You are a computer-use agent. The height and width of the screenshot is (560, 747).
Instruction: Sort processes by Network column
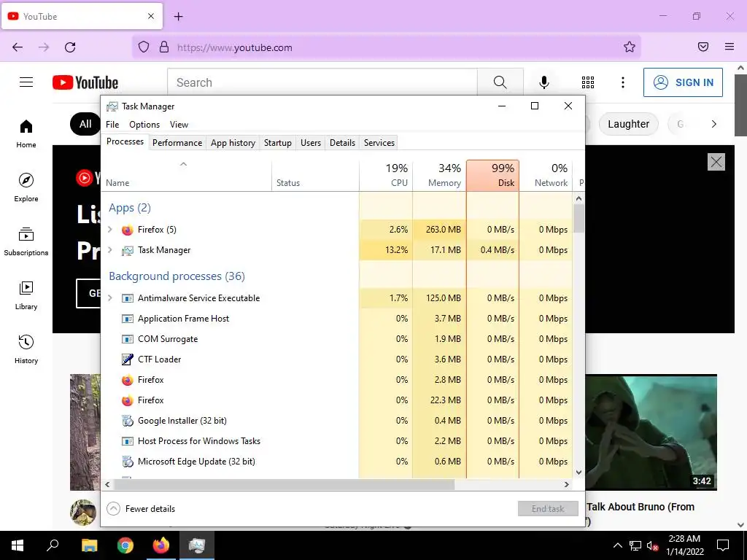click(546, 175)
